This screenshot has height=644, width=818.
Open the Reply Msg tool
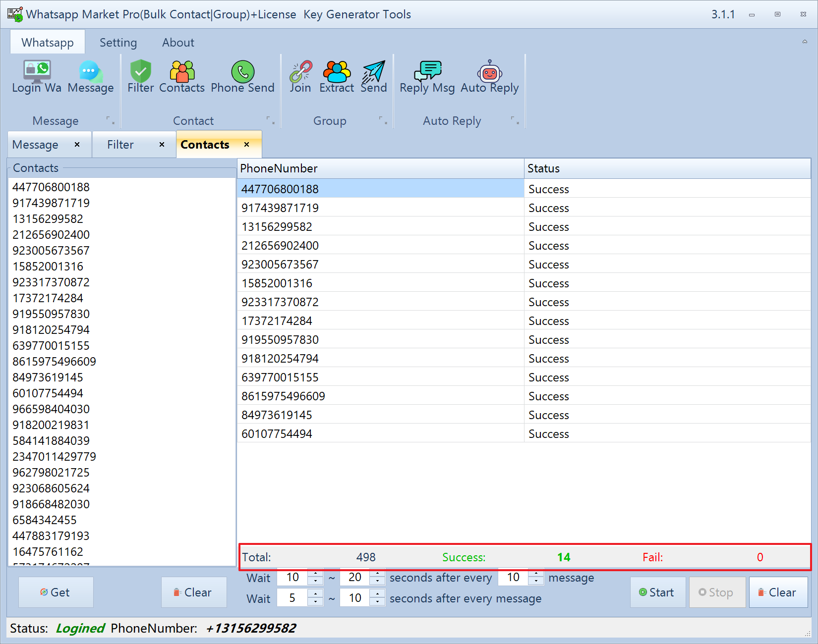coord(427,77)
